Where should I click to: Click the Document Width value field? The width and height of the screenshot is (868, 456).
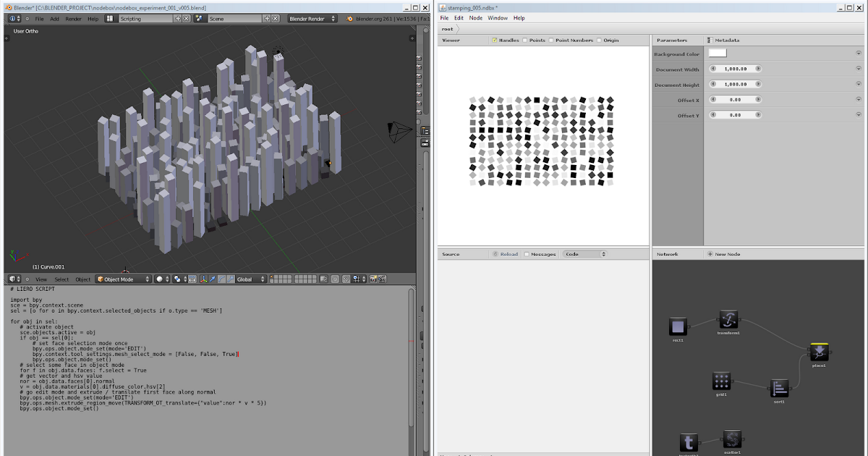tap(735, 68)
